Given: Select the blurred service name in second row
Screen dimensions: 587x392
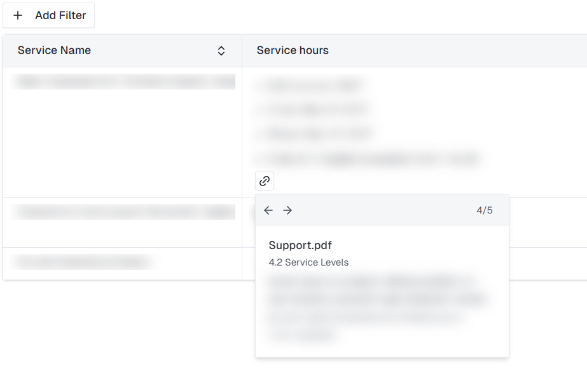Looking at the screenshot, I should [124, 212].
